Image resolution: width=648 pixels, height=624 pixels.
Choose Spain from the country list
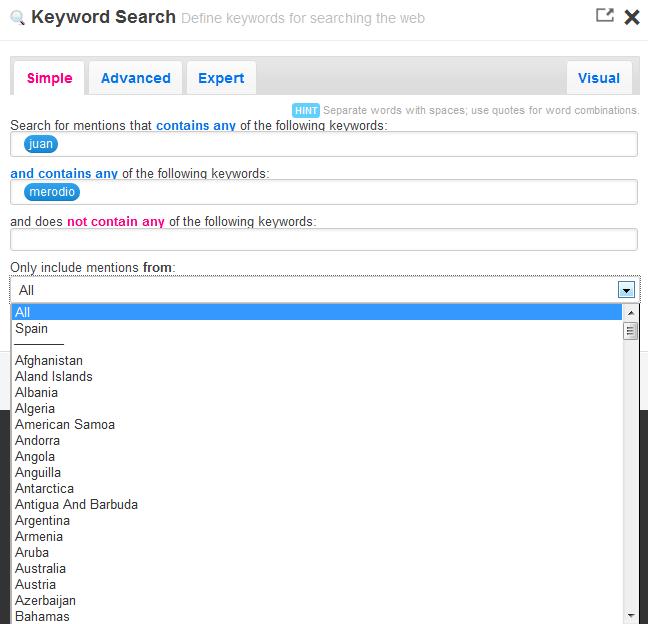point(32,329)
